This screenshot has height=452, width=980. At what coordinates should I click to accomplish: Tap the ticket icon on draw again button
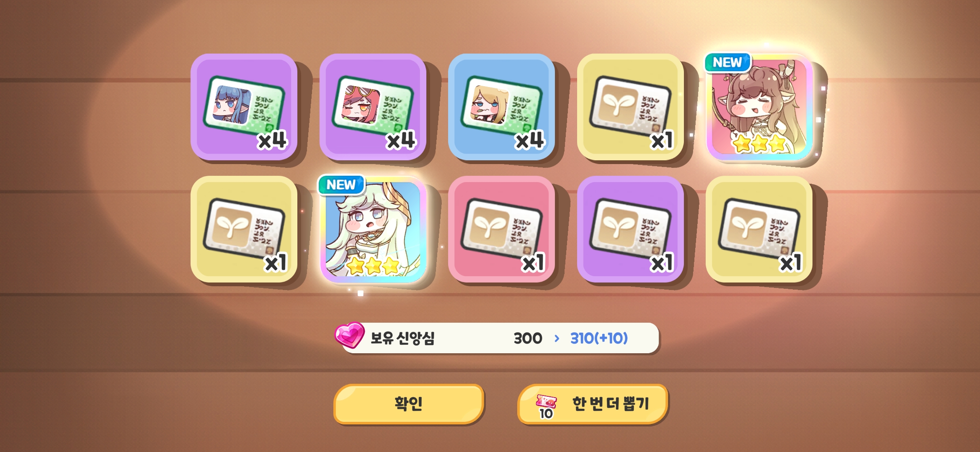click(x=546, y=406)
